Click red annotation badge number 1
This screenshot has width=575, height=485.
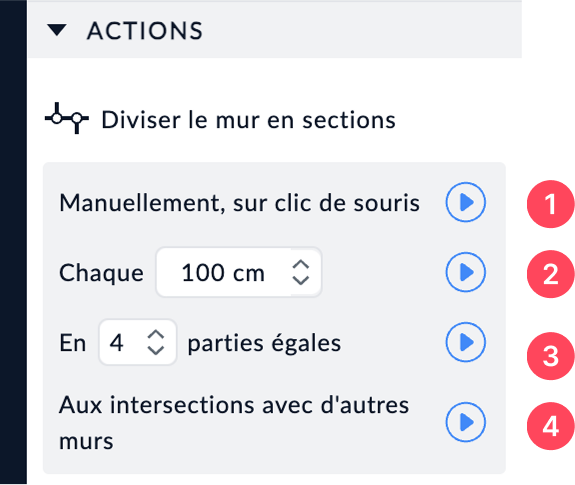tap(550, 204)
